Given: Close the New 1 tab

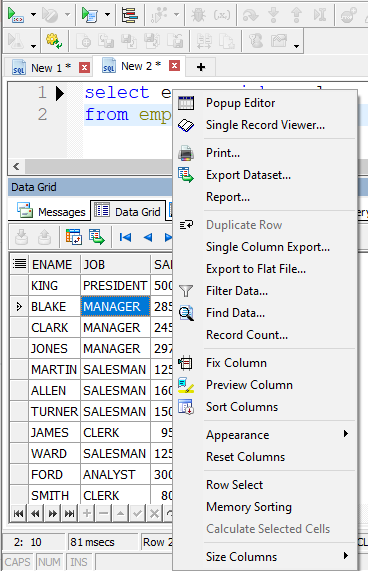Looking at the screenshot, I should (84, 67).
